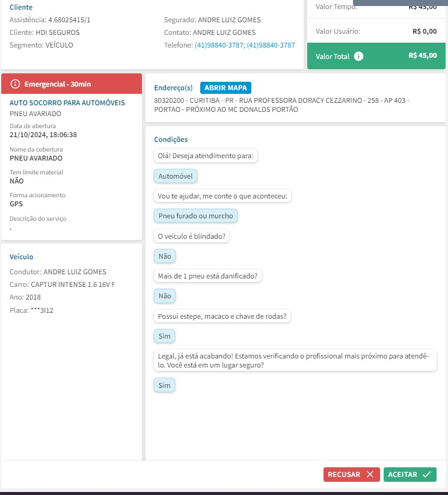Image resolution: width=448 pixels, height=495 pixels.
Task: Click the Forma acionamento value GPS
Action: pos(16,204)
